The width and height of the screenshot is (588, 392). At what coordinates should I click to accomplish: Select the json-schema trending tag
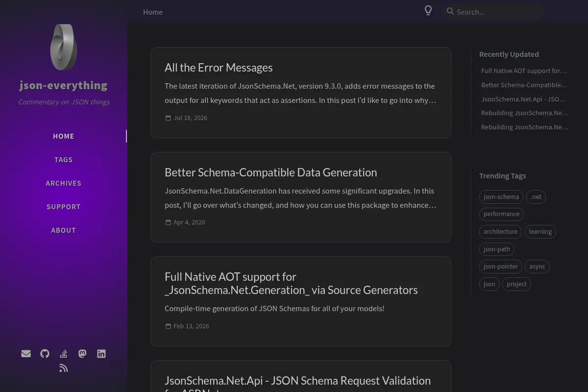pos(501,197)
